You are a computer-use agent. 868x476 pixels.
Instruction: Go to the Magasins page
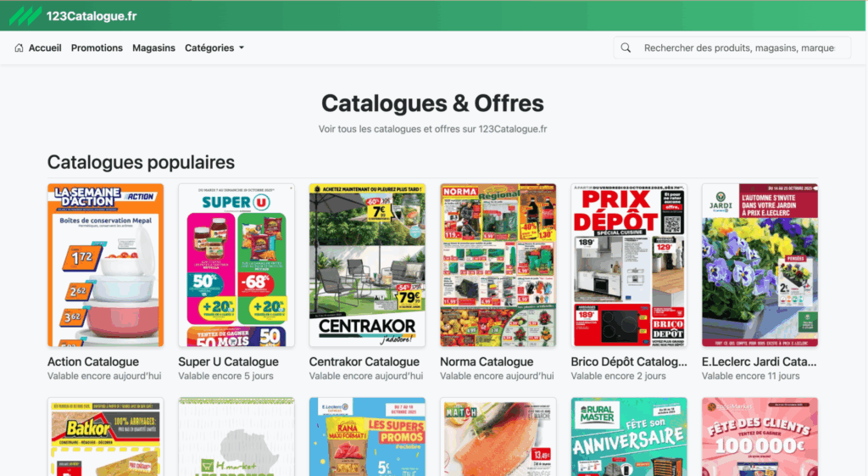[x=153, y=48]
